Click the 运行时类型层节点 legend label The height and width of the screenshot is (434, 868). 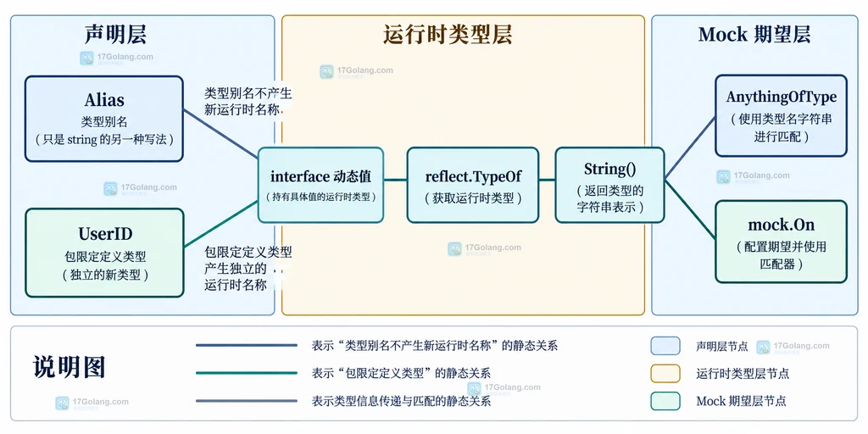click(743, 374)
